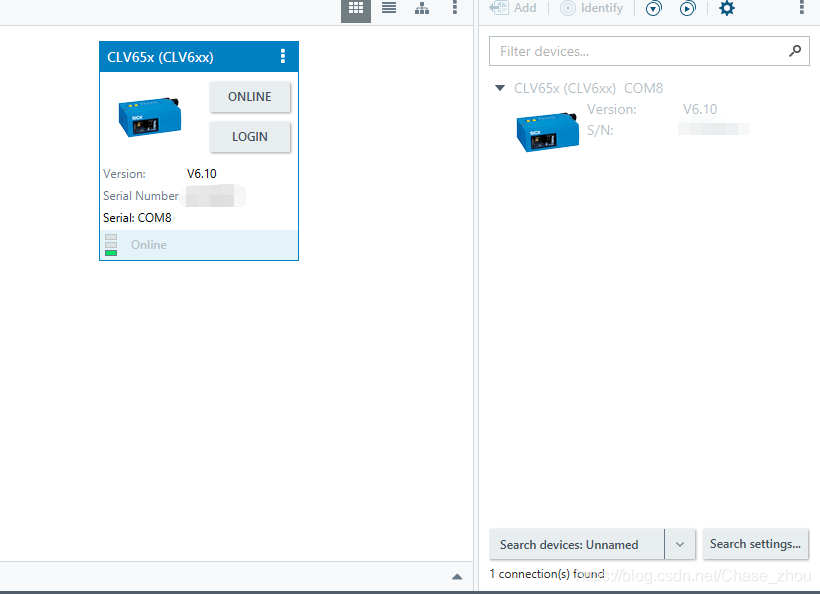
Task: Click the Online status indicator icon
Action: pyautogui.click(x=111, y=245)
